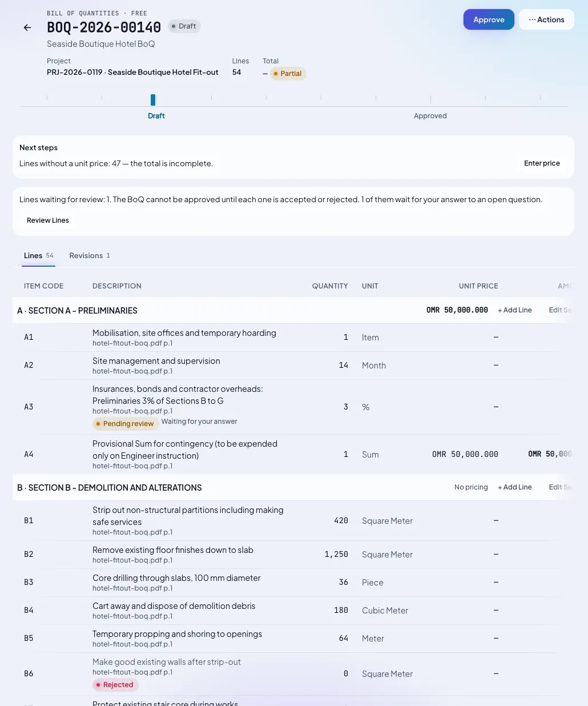Click project PRJ-2026-0119 Seaside Boutique Hotel Fit-out
The width and height of the screenshot is (588, 706).
(x=132, y=73)
